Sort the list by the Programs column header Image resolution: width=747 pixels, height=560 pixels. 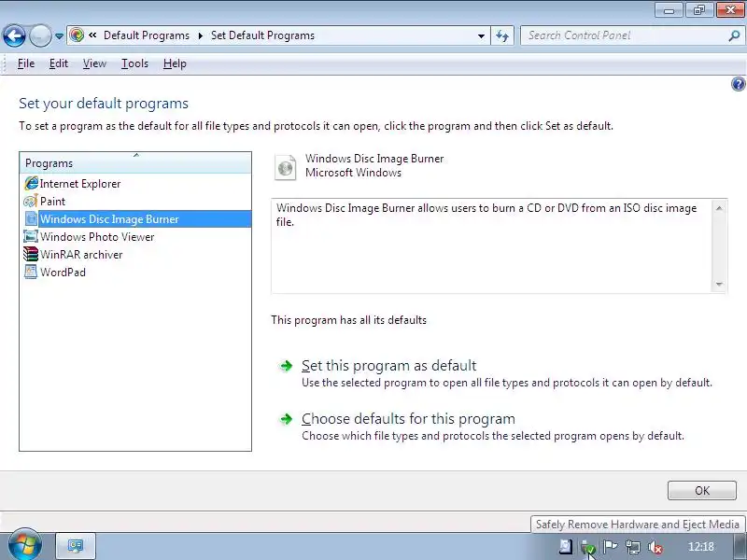(135, 162)
